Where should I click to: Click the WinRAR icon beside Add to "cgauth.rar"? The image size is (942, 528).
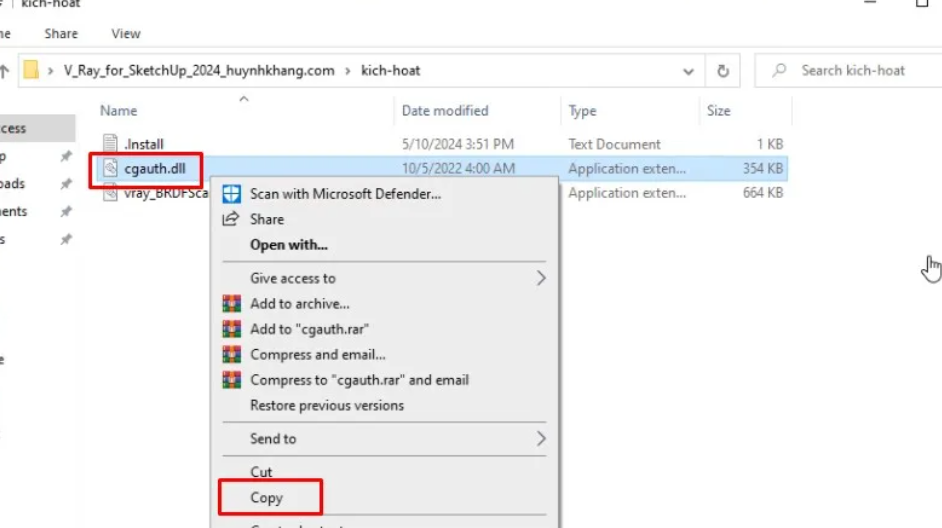232,329
